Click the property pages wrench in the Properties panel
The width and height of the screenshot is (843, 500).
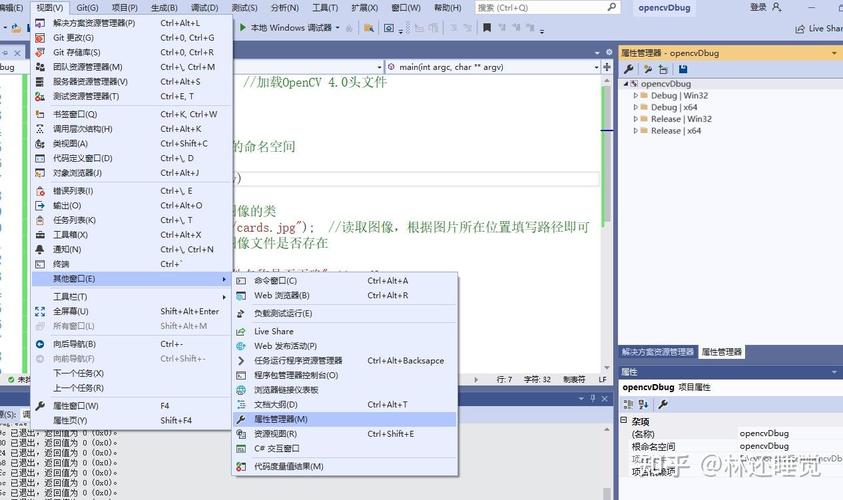click(x=663, y=404)
